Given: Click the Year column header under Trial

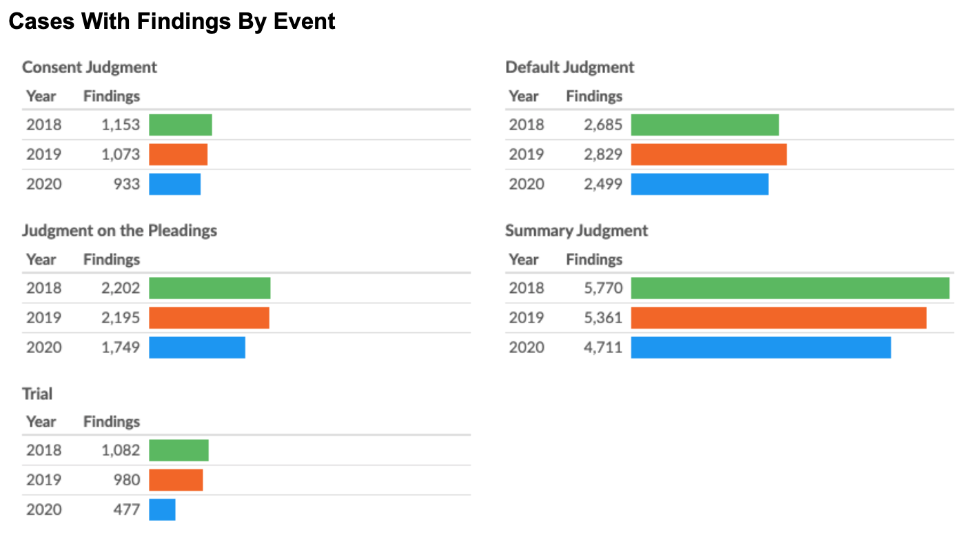Looking at the screenshot, I should pos(41,422).
